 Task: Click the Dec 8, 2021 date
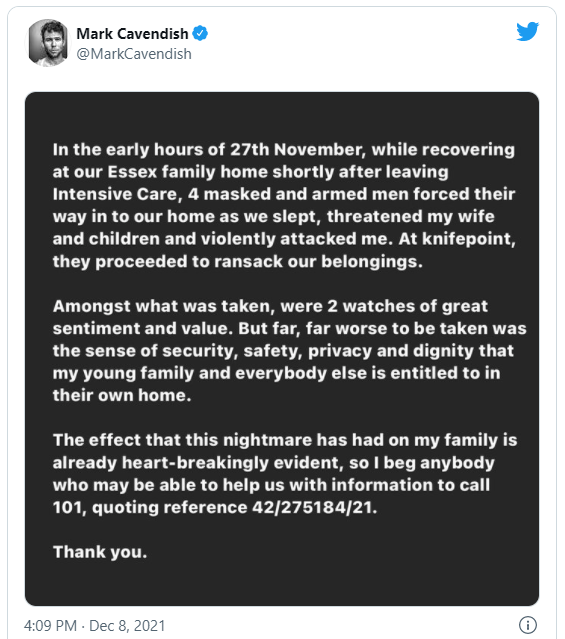pos(127,626)
